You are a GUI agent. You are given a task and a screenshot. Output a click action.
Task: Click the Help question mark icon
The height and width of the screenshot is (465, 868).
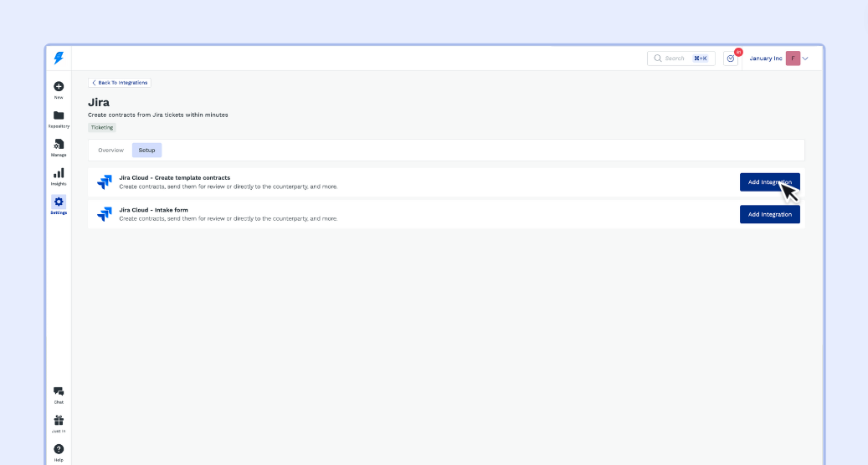coord(59,449)
